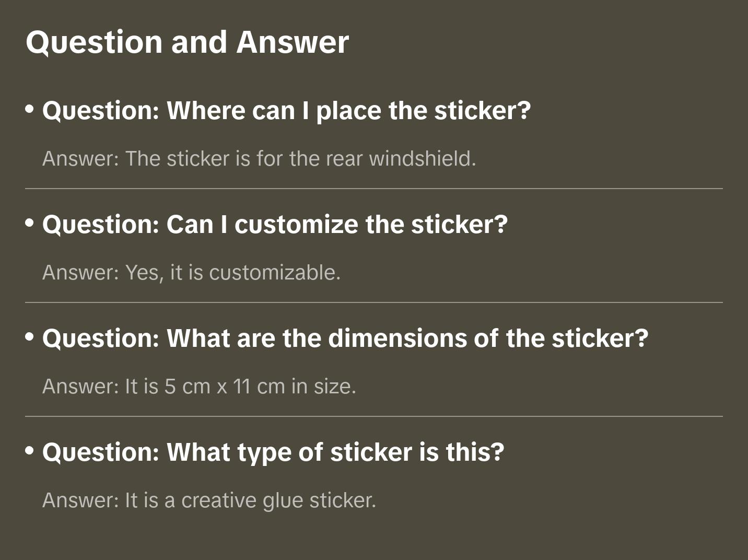Screen dimensions: 748x560
Task: Open the "What type of sticker is this?" question
Action: 273,452
